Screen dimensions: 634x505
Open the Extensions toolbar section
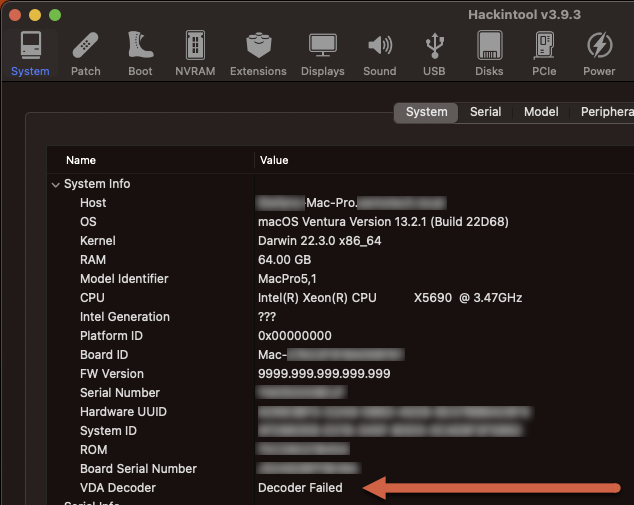(x=258, y=54)
